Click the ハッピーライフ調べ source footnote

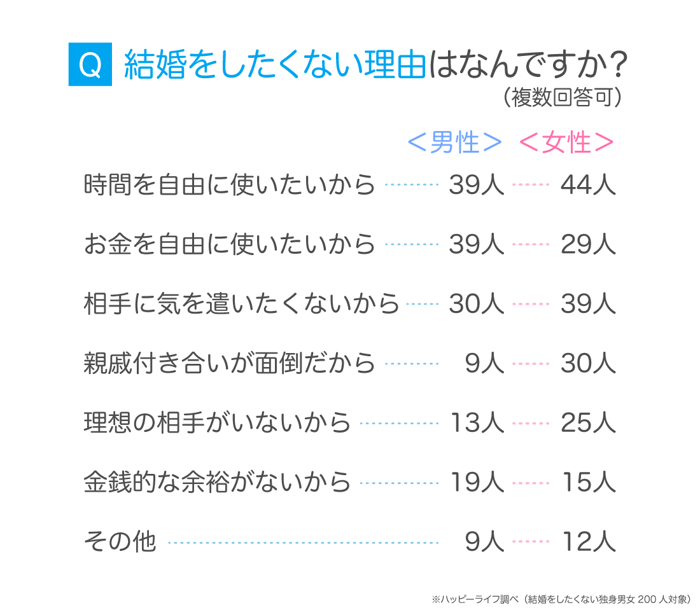pos(561,599)
